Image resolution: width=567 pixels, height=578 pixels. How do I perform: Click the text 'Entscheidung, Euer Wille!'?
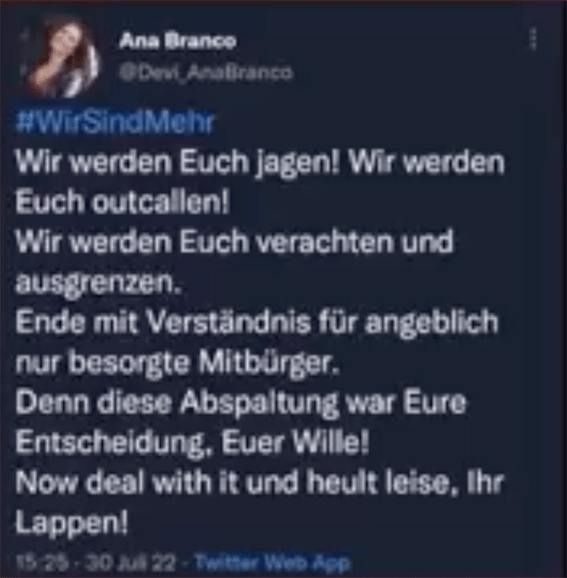(x=192, y=443)
